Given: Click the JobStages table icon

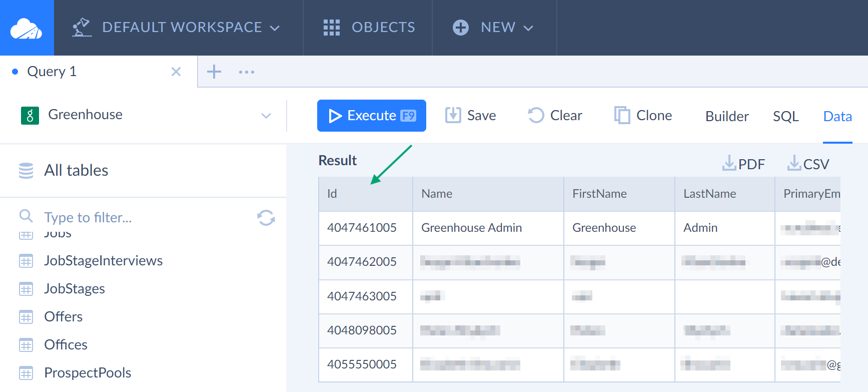Looking at the screenshot, I should (26, 289).
